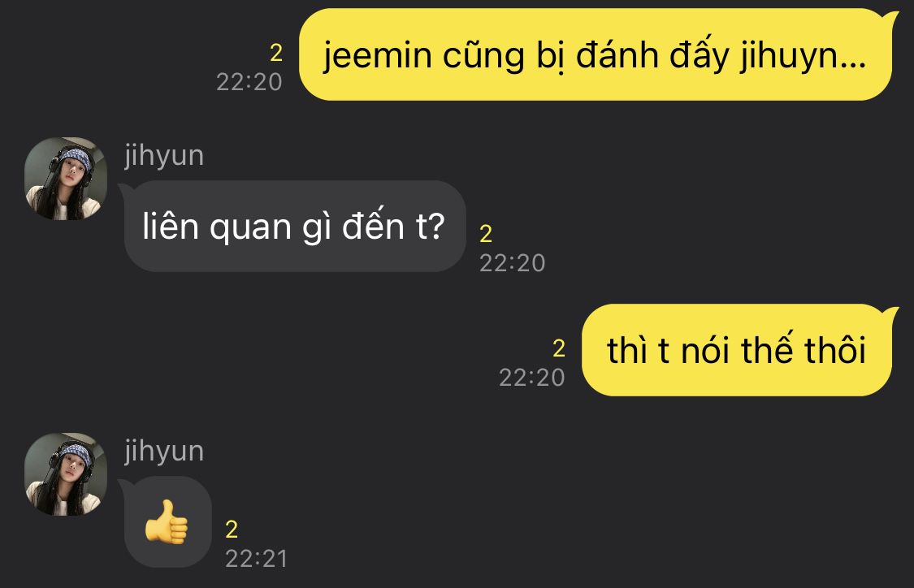Image resolution: width=914 pixels, height=588 pixels.
Task: Tap unread count 2 beside "thì t nói thế thôi"
Action: coord(558,348)
